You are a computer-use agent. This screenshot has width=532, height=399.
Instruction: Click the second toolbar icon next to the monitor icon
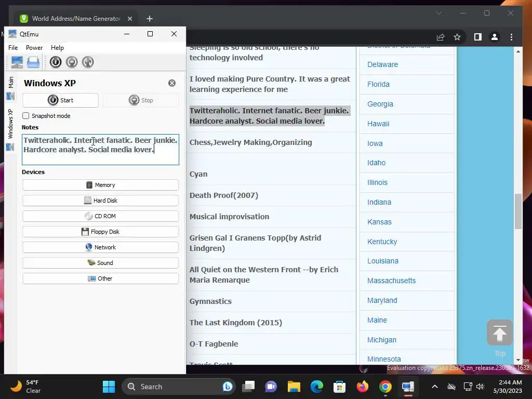coord(33,62)
